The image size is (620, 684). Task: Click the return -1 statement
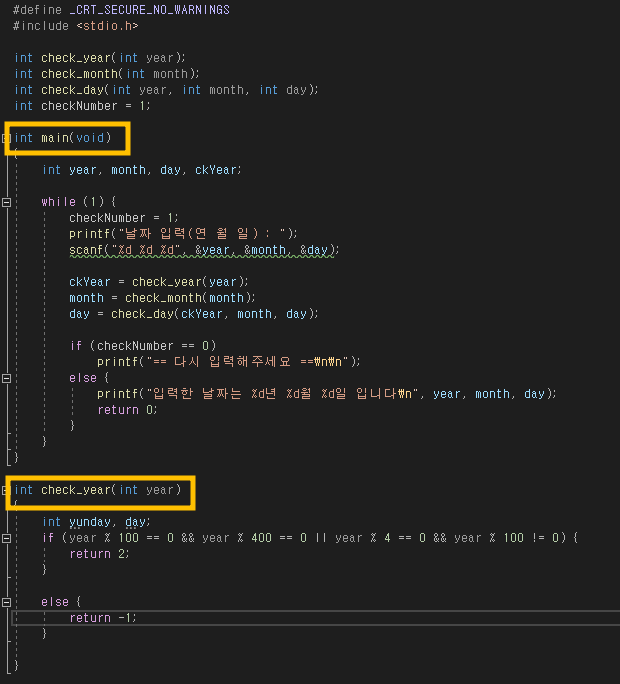(x=103, y=618)
